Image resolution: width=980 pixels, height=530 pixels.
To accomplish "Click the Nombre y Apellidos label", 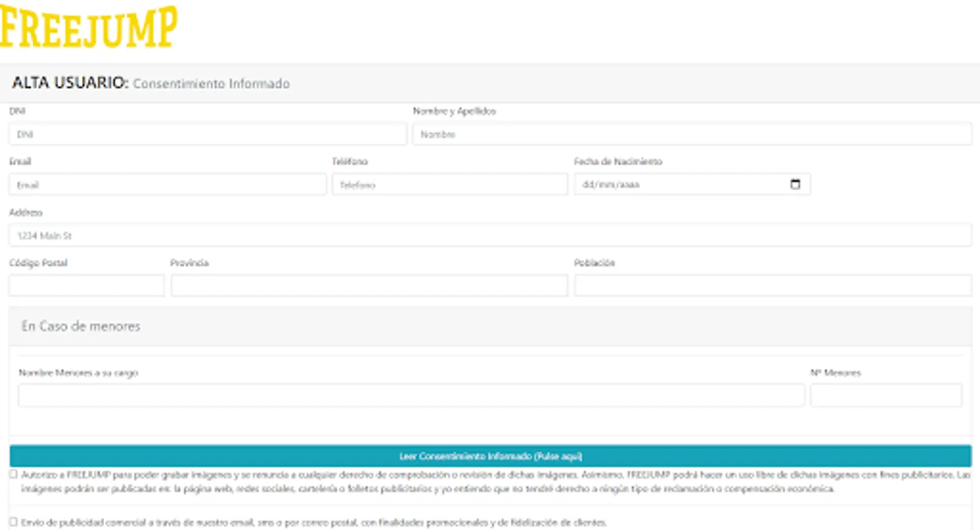I will (x=454, y=111).
